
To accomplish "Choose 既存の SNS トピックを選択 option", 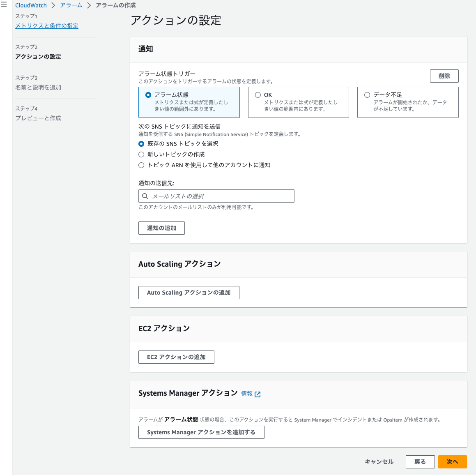I will (x=141, y=144).
